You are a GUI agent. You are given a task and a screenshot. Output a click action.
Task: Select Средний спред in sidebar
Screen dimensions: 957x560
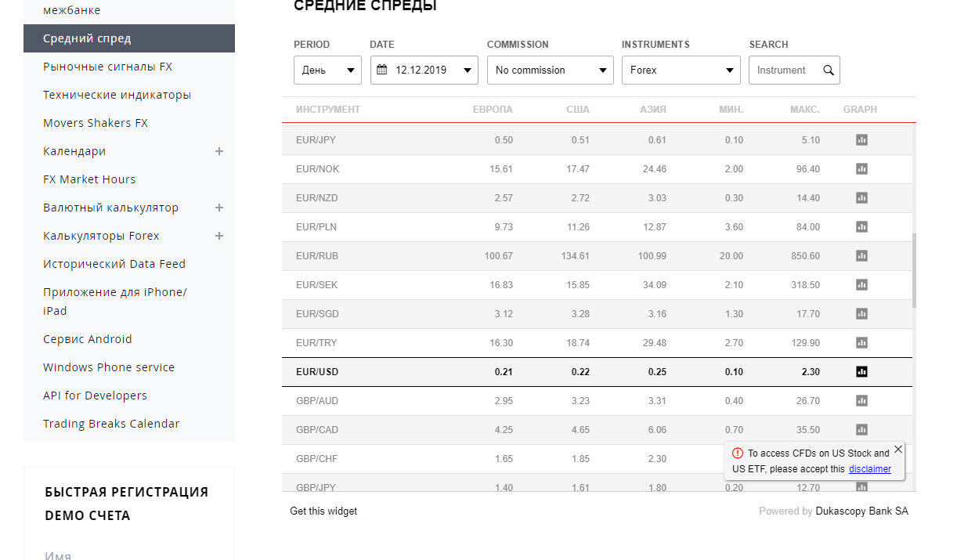pyautogui.click(x=129, y=38)
